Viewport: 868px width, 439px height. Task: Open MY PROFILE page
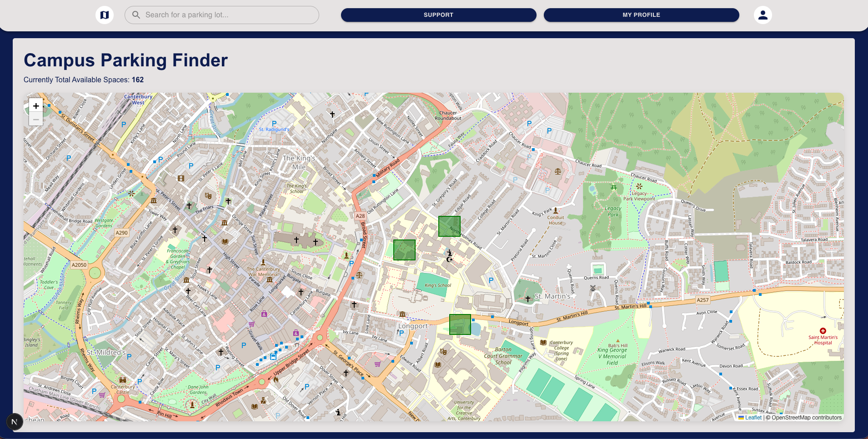click(x=641, y=15)
